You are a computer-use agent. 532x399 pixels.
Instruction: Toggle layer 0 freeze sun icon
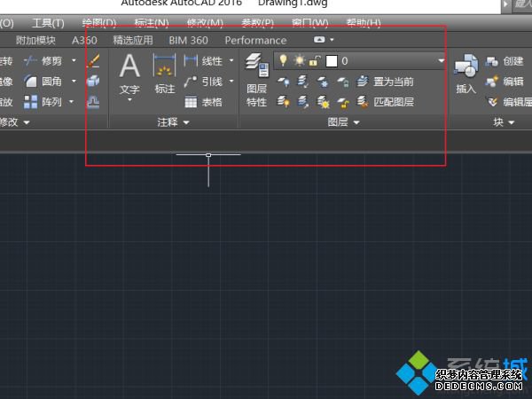[300, 60]
